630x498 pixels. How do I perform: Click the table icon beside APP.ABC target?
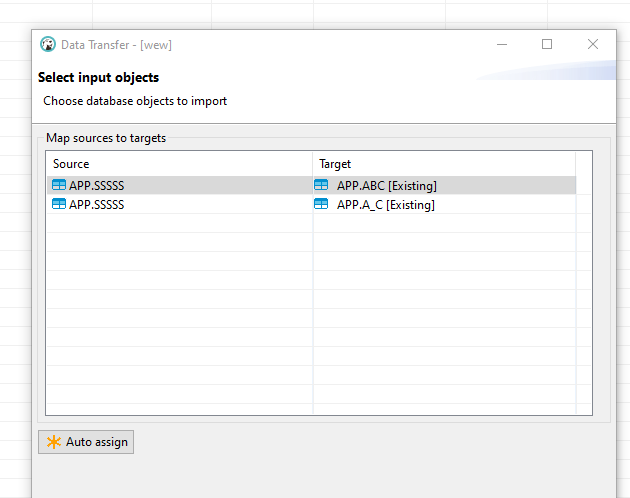click(x=321, y=185)
